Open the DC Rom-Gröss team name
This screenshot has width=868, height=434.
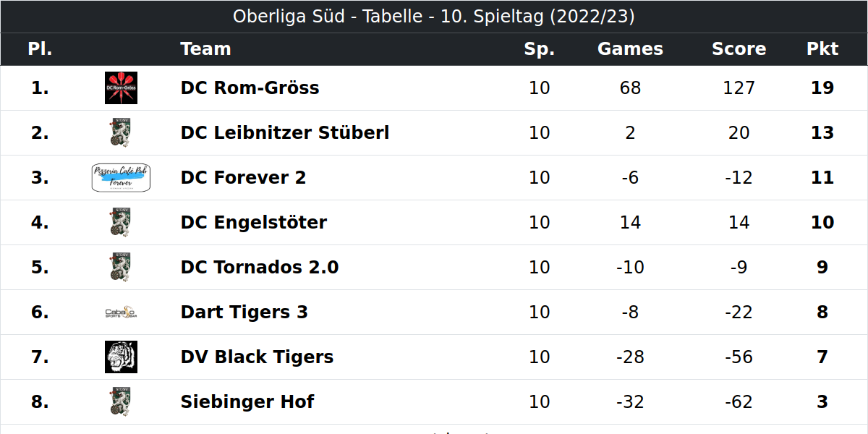coord(250,88)
